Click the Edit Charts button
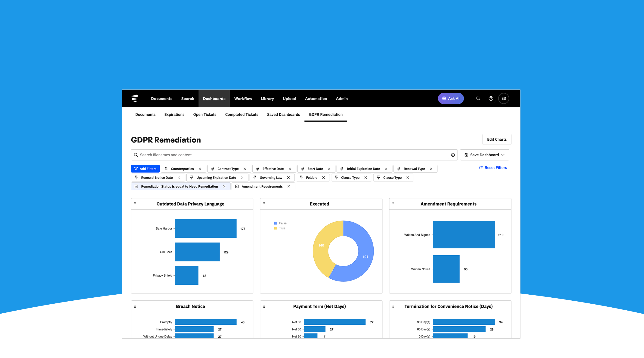This screenshot has width=644, height=358. (496, 139)
